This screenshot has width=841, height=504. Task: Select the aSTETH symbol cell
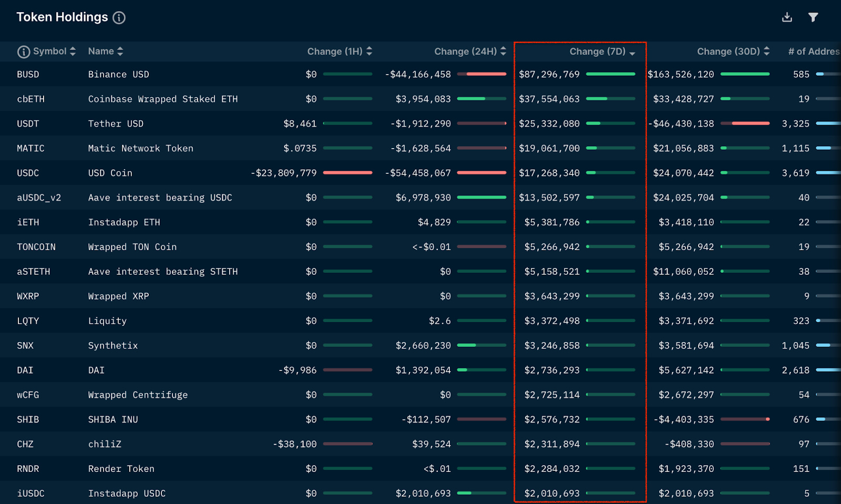34,272
